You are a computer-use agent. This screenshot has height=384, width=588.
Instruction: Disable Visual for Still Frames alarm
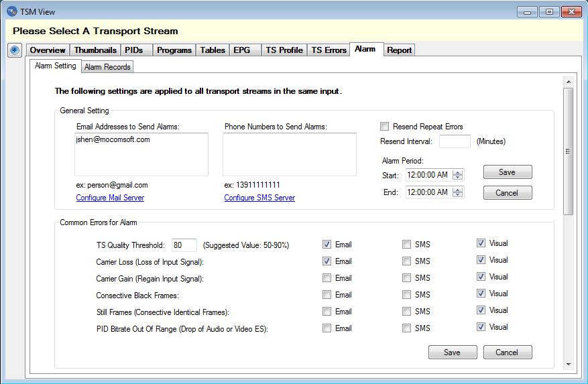pyautogui.click(x=481, y=310)
